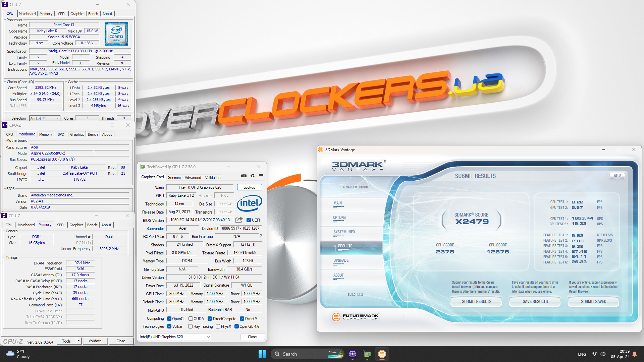Click the ENG language indicator
The image size is (644, 362).
582,354
